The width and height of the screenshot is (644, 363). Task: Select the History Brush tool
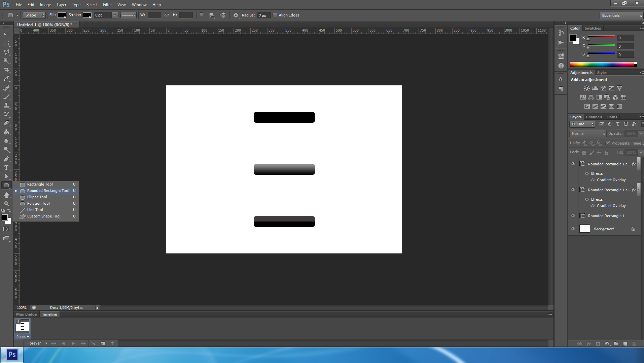click(x=6, y=114)
